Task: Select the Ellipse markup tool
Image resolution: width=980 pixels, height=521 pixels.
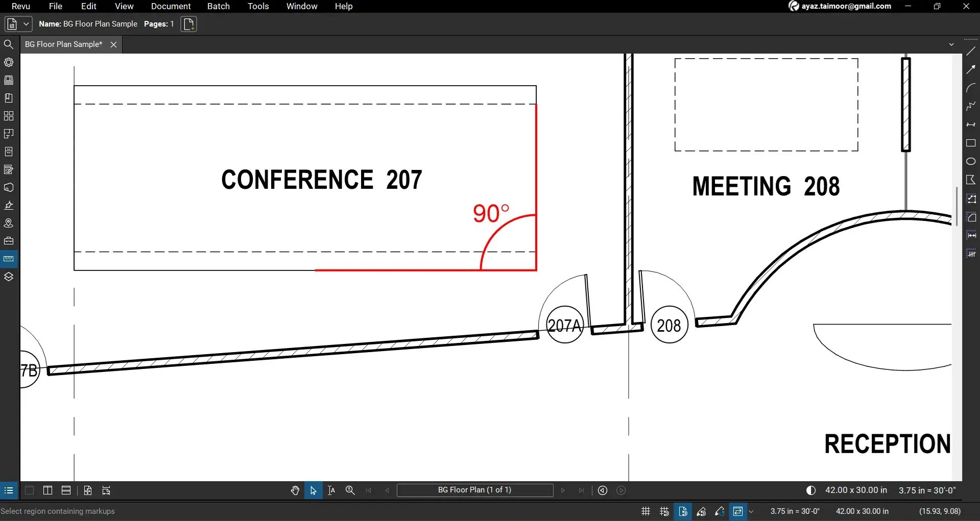Action: click(x=971, y=161)
